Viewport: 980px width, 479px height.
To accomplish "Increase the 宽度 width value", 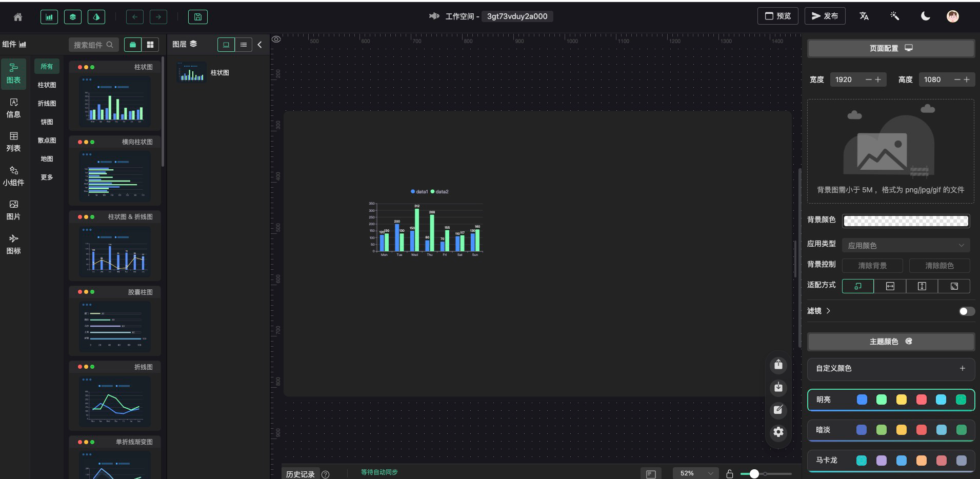I will click(878, 79).
